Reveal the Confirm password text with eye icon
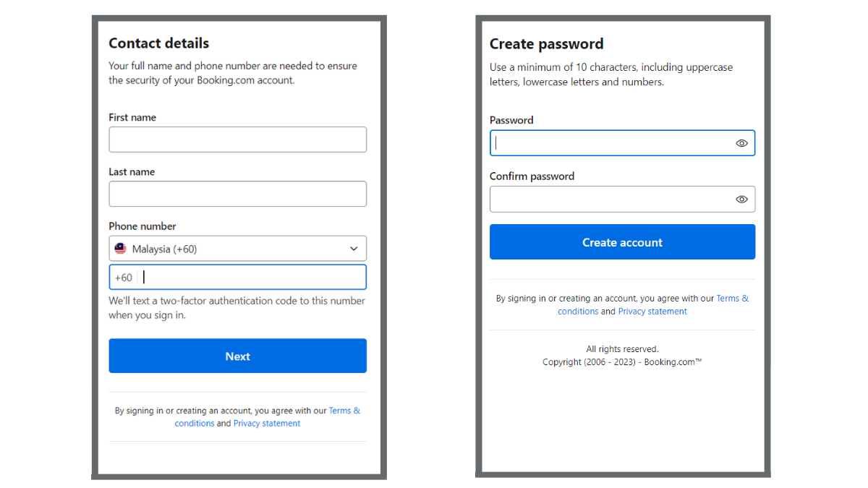This screenshot has width=868, height=488. [x=741, y=199]
